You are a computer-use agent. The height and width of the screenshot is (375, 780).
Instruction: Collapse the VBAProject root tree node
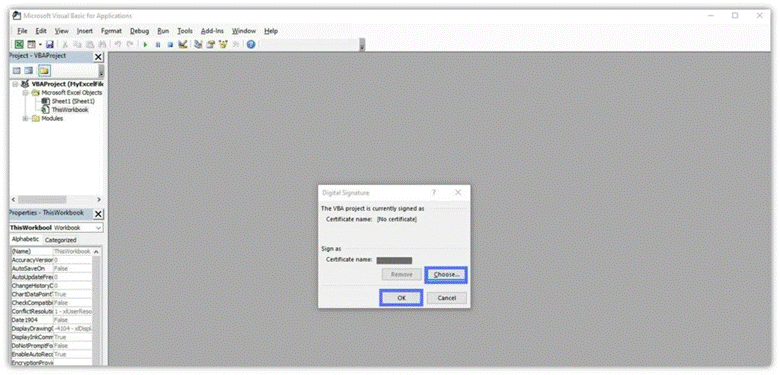[14, 84]
